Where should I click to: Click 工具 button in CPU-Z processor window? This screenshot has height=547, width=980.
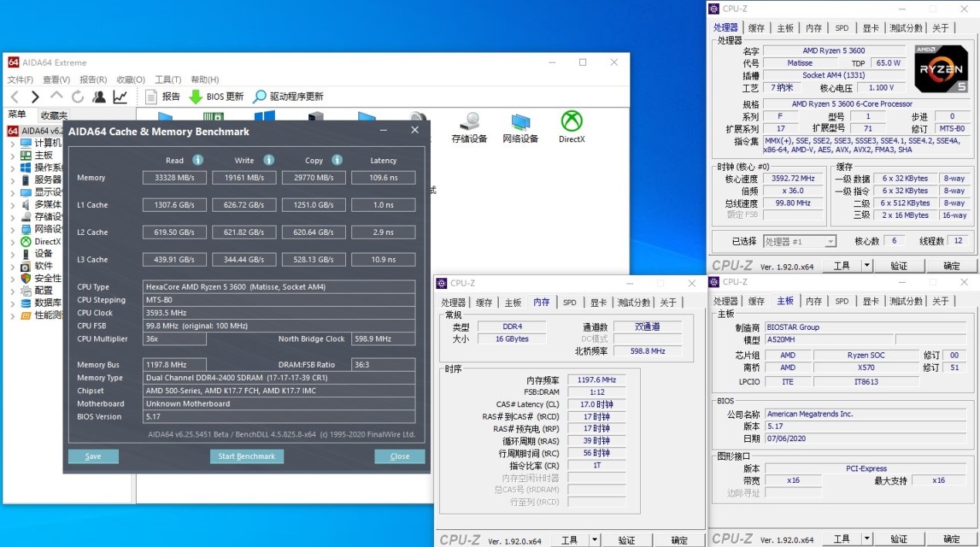(x=842, y=266)
